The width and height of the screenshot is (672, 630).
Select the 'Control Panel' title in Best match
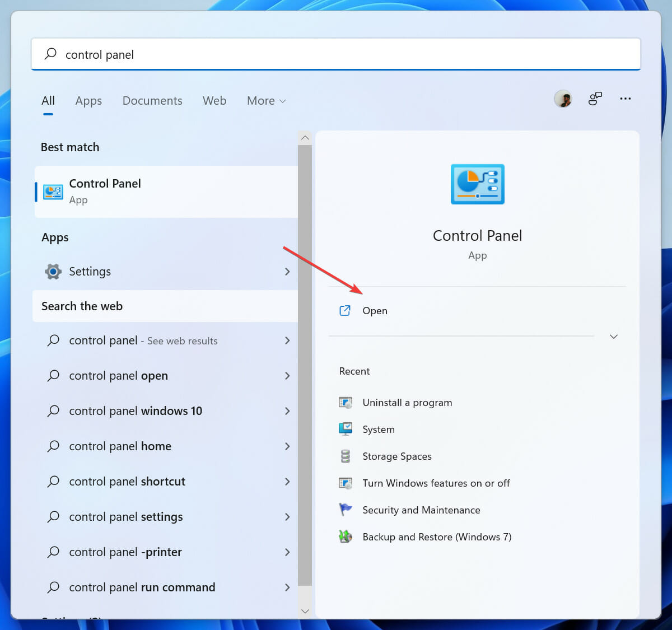click(x=105, y=184)
